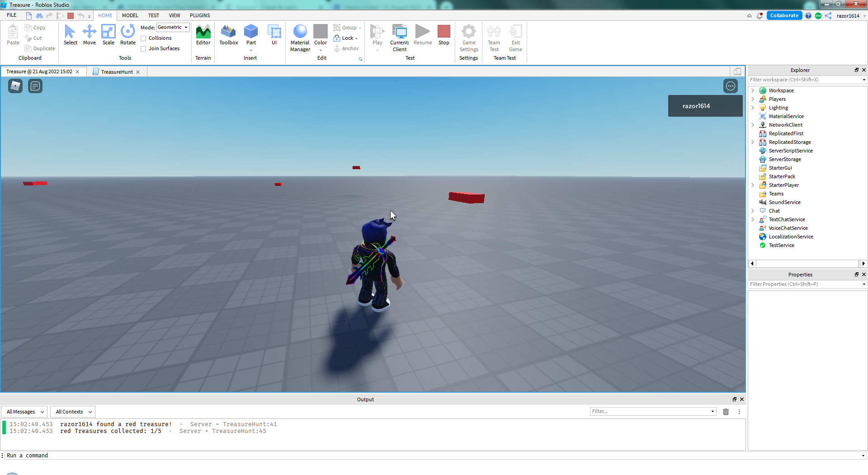Click the Undo arrow in quick bar
This screenshot has width=868, height=475.
(x=80, y=15)
